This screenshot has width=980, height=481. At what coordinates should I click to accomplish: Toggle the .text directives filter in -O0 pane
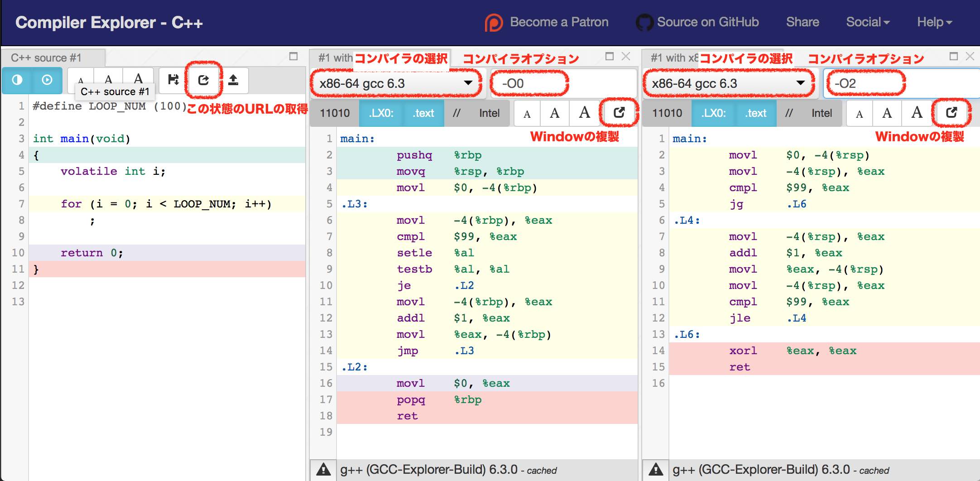click(423, 113)
